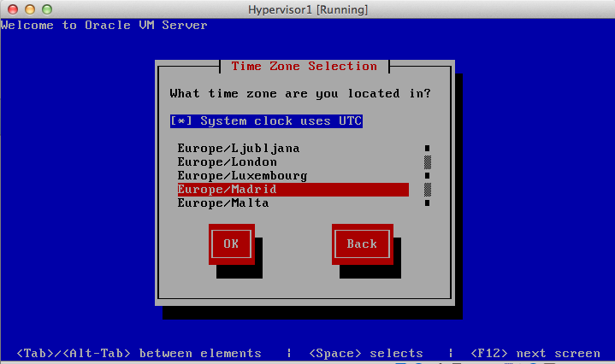This screenshot has width=615, height=364.
Task: Click the Welcome to Oracle VM Server header
Action: [x=104, y=25]
